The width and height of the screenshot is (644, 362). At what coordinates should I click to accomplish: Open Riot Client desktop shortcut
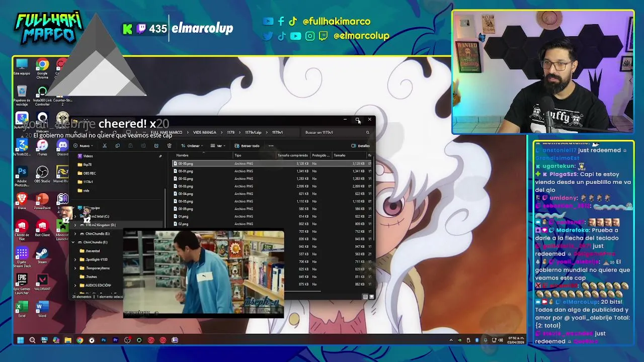point(42,228)
